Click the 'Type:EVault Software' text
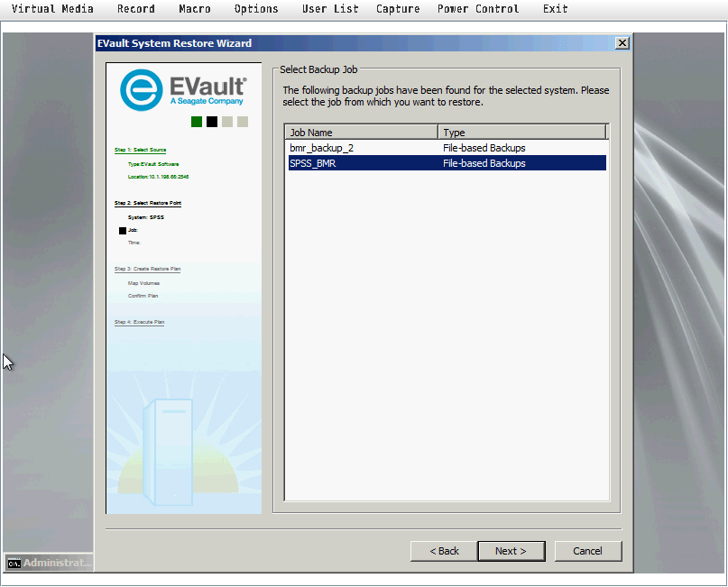 click(153, 164)
